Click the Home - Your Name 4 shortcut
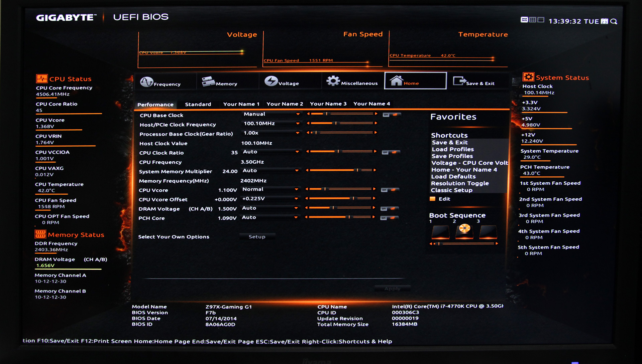This screenshot has width=642, height=364. (x=464, y=170)
